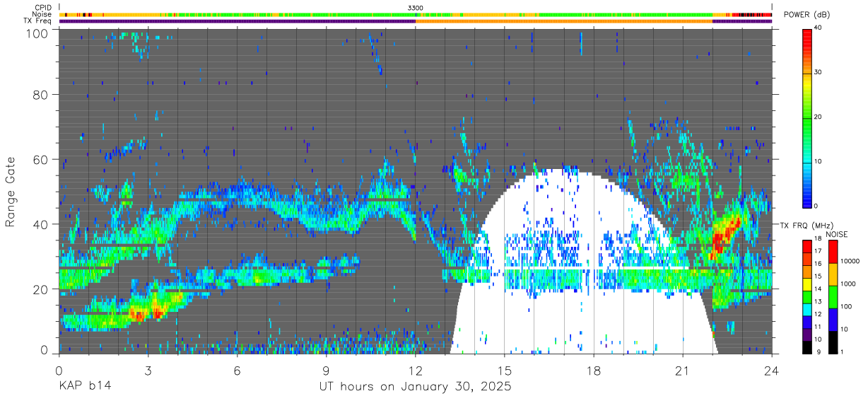Click UT hours axis tick '9'
The image size is (868, 401).
[x=327, y=370]
